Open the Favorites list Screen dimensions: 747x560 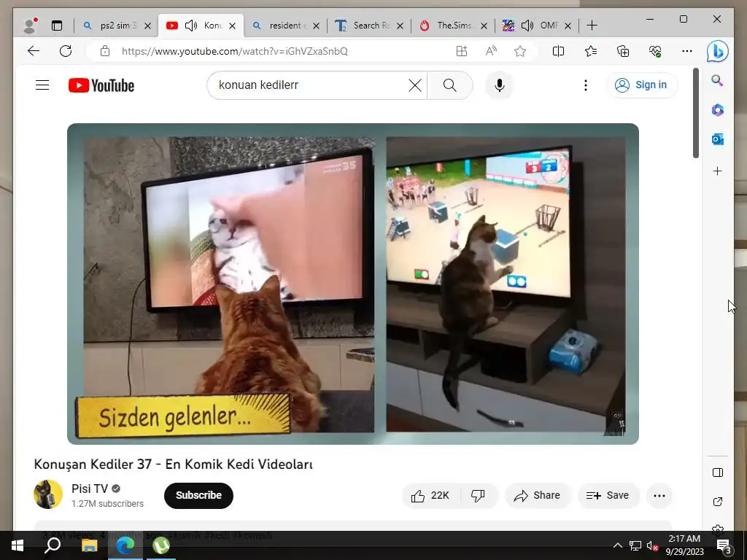[591, 51]
